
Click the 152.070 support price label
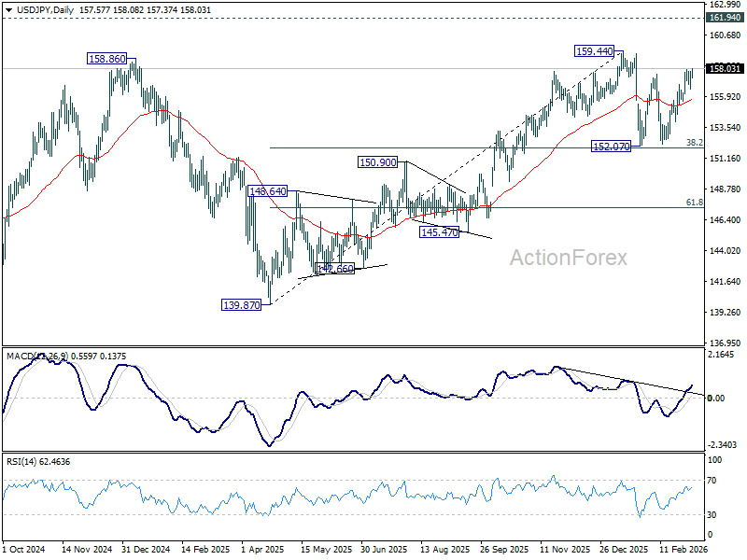pyautogui.click(x=611, y=147)
